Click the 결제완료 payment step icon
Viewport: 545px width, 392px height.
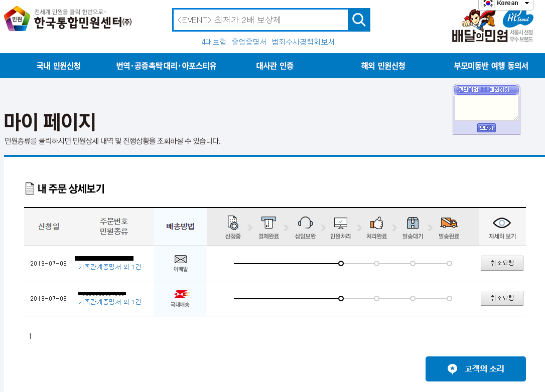pos(268,223)
